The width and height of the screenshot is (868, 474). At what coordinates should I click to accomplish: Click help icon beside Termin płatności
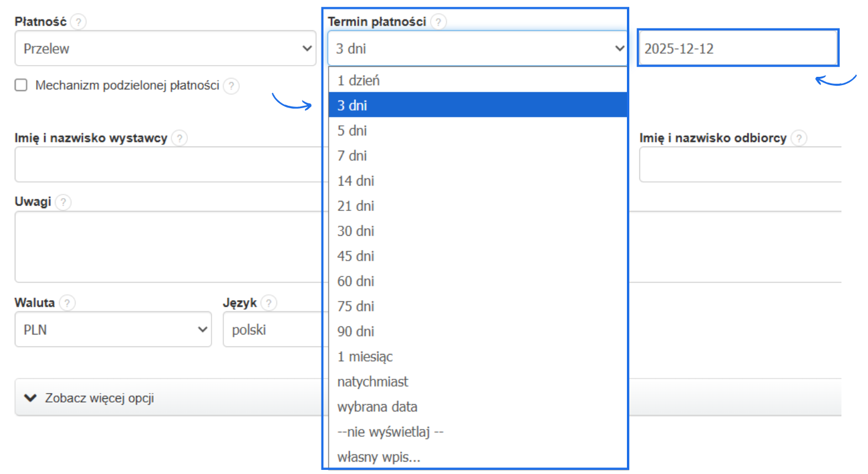pyautogui.click(x=438, y=22)
